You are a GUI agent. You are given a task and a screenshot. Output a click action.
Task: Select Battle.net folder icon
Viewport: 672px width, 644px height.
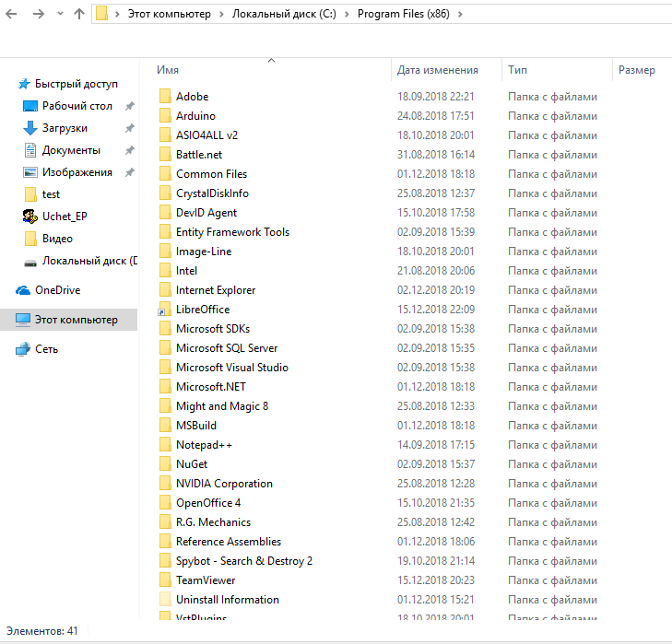pos(165,154)
